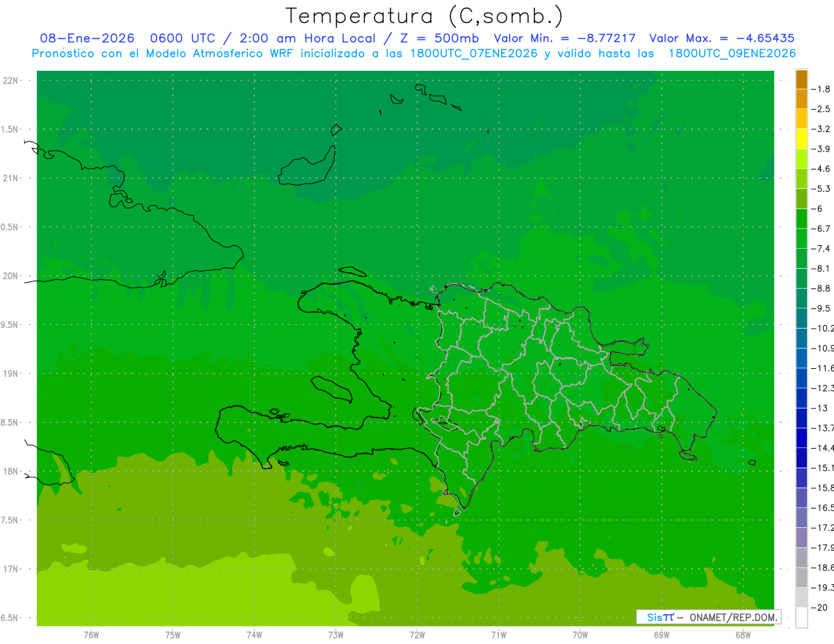This screenshot has height=644, width=834.
Task: Click the "74W" longitude label
Action: point(254,635)
